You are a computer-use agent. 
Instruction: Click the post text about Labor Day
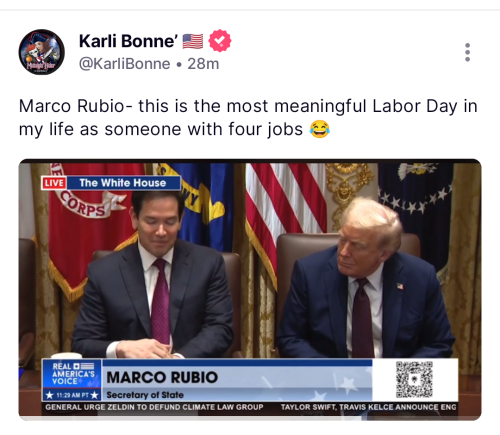click(248, 118)
